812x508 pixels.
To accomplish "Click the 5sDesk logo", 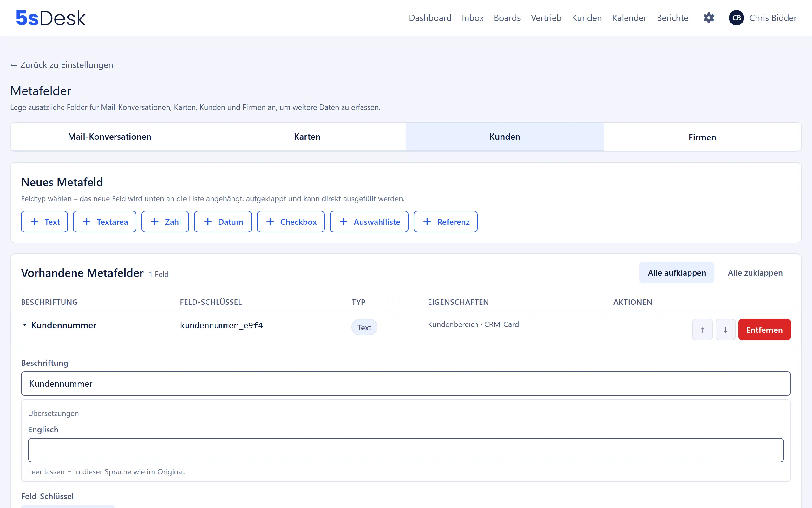I will point(51,18).
